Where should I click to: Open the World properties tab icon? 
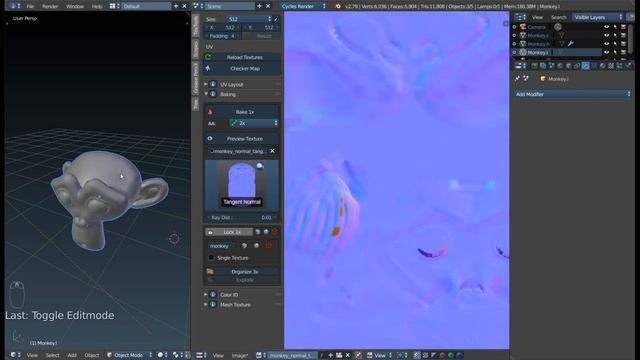[560, 66]
